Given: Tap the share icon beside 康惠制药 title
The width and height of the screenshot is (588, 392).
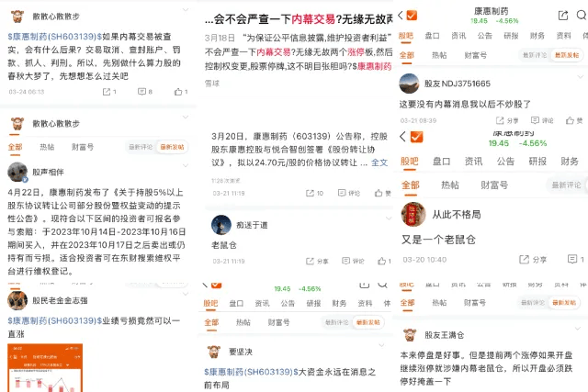Looking at the screenshot, I should pyautogui.click(x=563, y=16).
